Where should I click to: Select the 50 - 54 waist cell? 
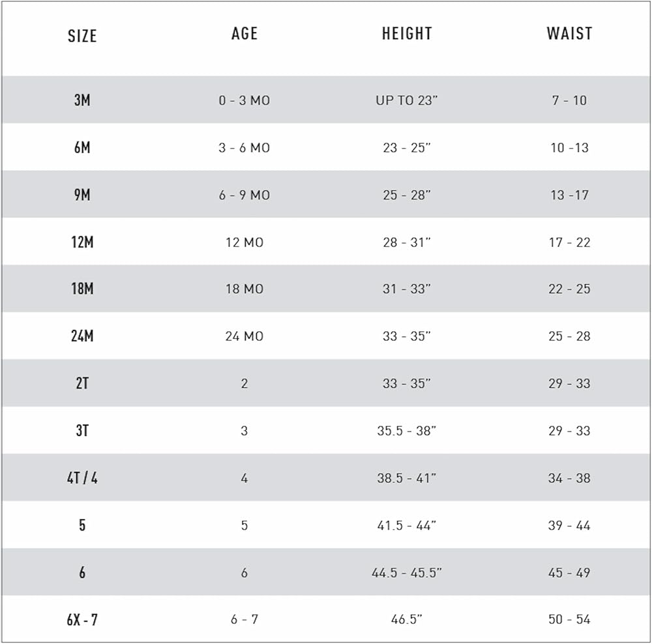click(569, 619)
